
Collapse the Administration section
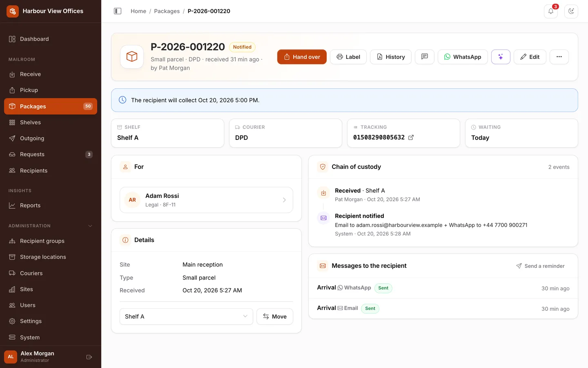(x=90, y=226)
